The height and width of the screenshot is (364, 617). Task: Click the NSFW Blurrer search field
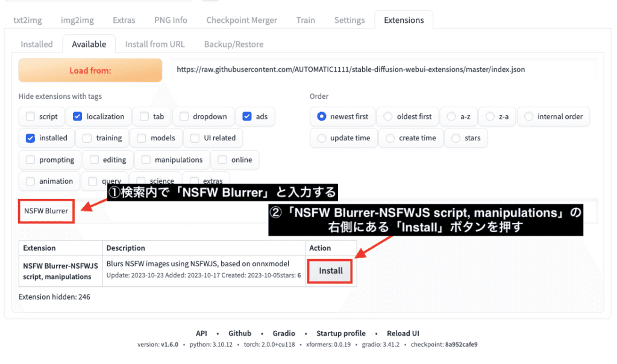pos(46,211)
